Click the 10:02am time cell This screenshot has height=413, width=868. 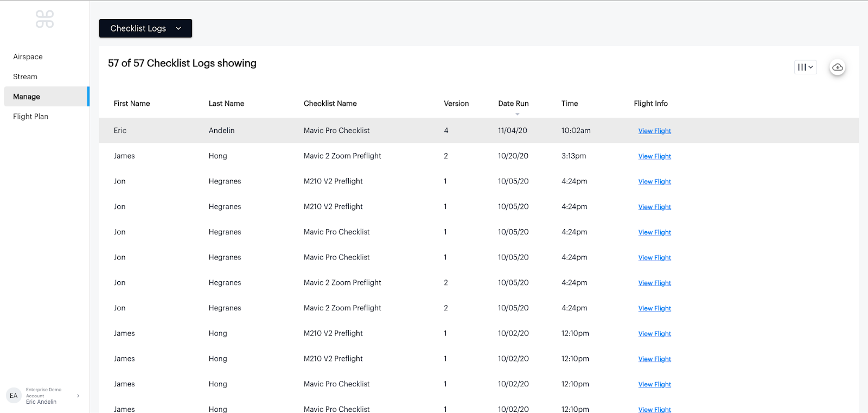[576, 130]
